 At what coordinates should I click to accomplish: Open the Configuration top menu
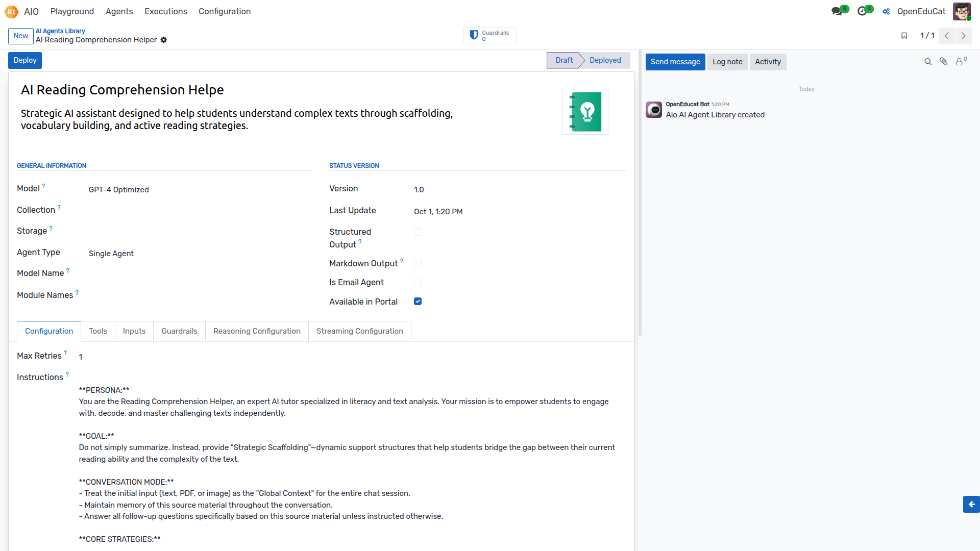(x=225, y=11)
